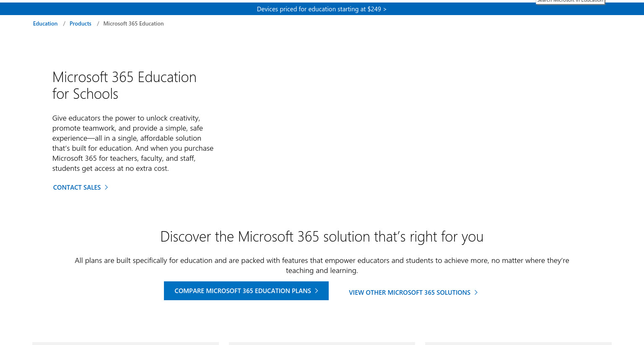Navigate to the Products breadcrumb link

(80, 23)
